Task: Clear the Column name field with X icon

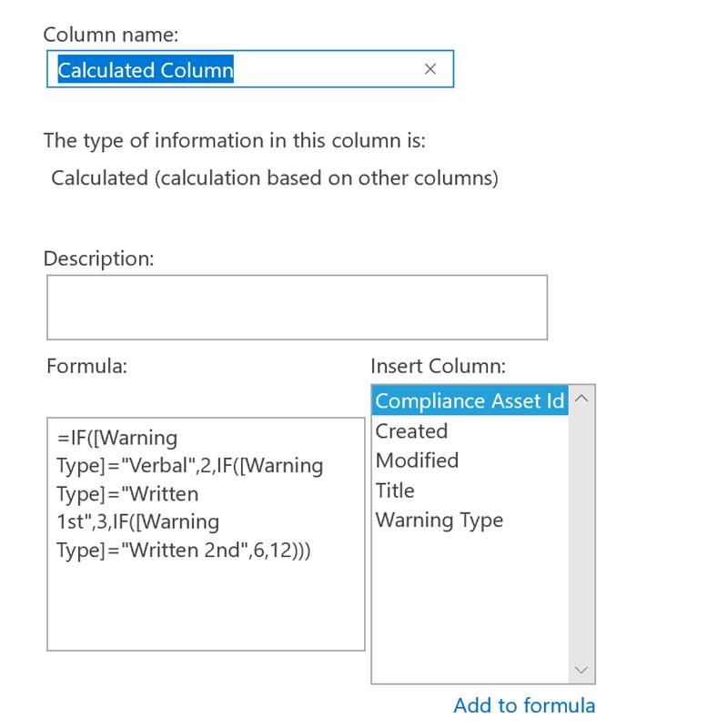Action: 430,69
